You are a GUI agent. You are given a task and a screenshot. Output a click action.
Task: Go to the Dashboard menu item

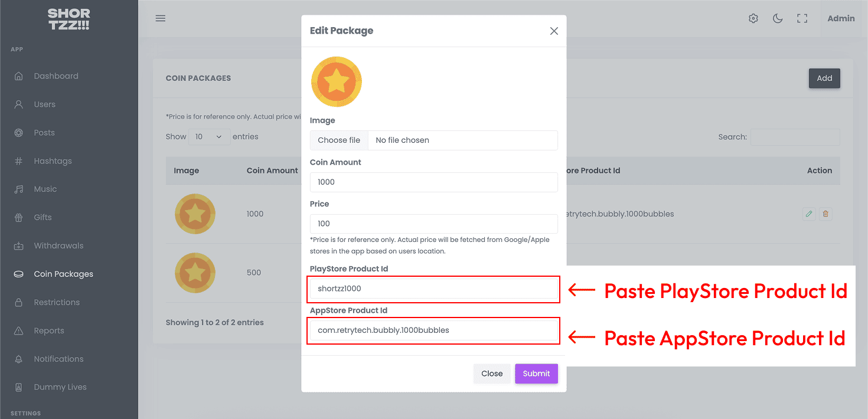click(19, 76)
